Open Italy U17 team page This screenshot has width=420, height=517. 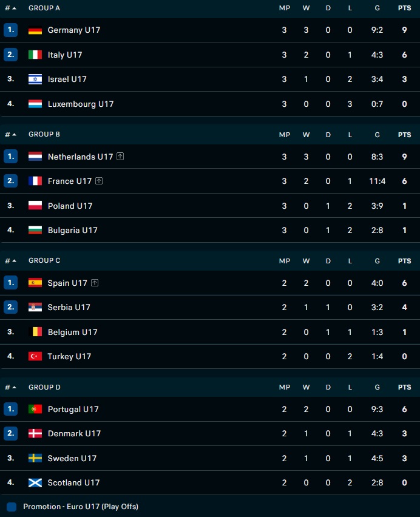coord(65,55)
